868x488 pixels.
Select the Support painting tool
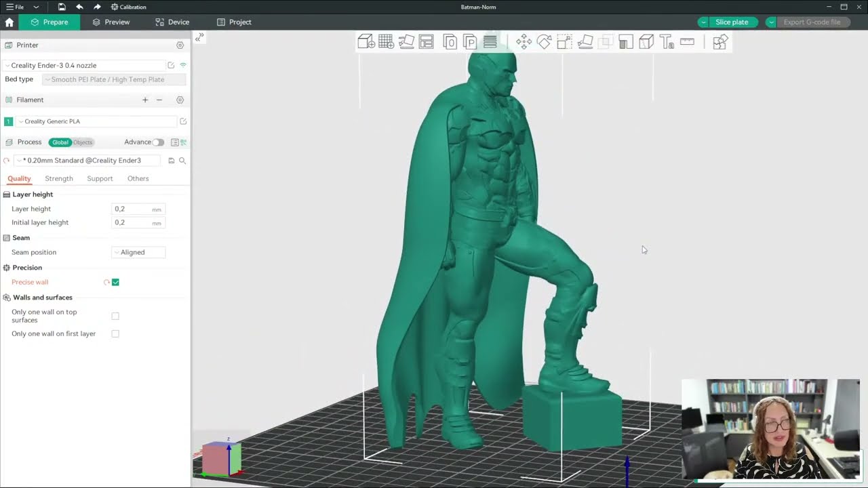(x=626, y=42)
